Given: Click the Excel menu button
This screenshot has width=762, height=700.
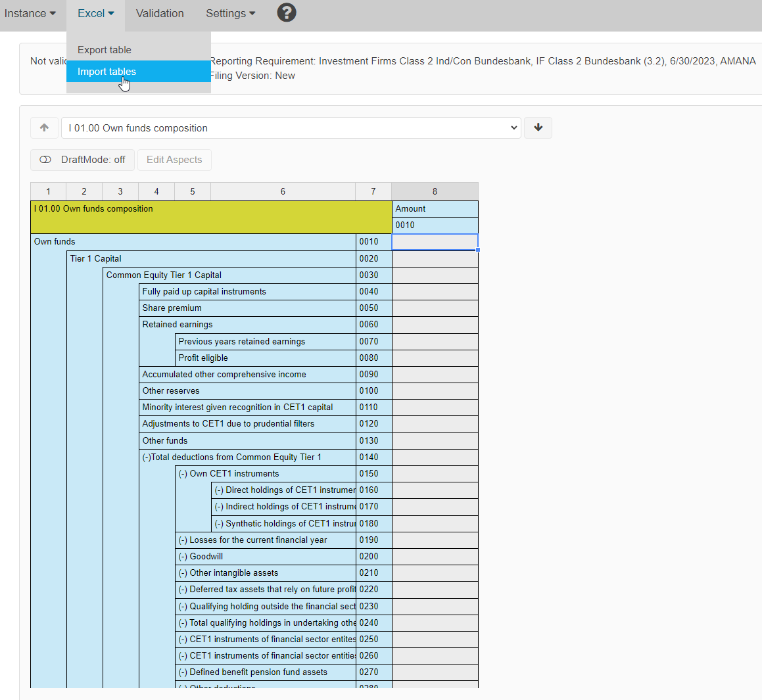Looking at the screenshot, I should click(95, 13).
